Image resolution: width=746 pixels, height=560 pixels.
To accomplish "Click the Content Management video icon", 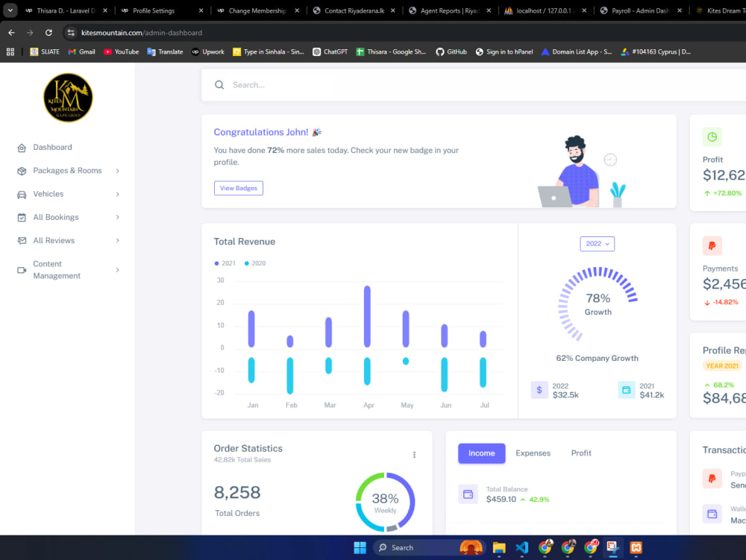I will (22, 270).
